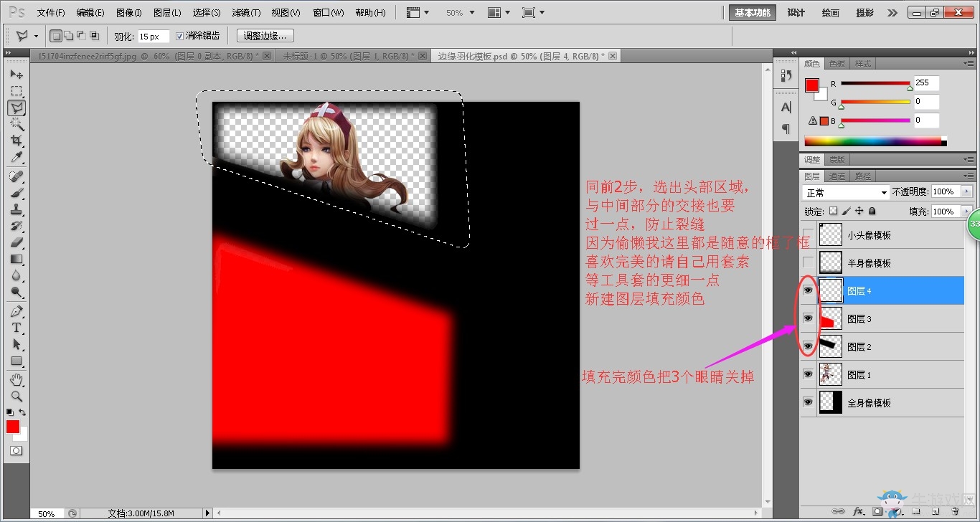Open the 文件(F) menu
Image resolution: width=980 pixels, height=522 pixels.
coord(51,13)
